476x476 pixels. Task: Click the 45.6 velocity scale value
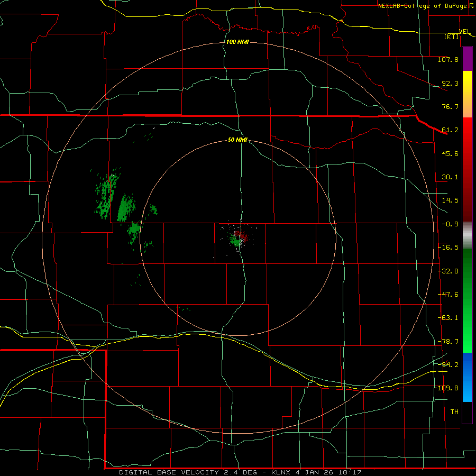450,153
